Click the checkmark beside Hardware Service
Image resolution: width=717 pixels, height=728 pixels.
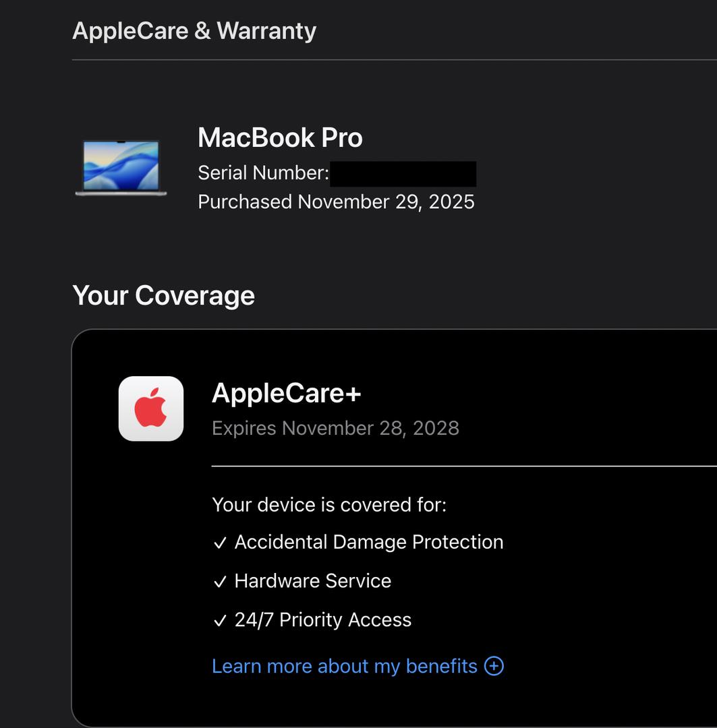click(x=220, y=582)
